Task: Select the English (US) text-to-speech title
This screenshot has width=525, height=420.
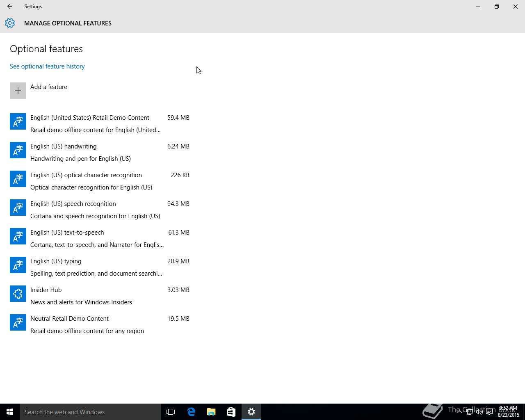Action: (x=67, y=233)
